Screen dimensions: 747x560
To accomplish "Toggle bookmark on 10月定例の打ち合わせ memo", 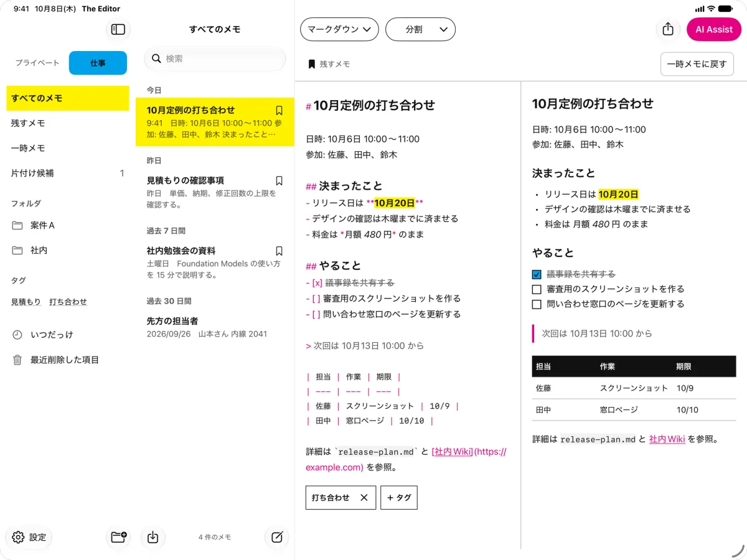I will (279, 110).
